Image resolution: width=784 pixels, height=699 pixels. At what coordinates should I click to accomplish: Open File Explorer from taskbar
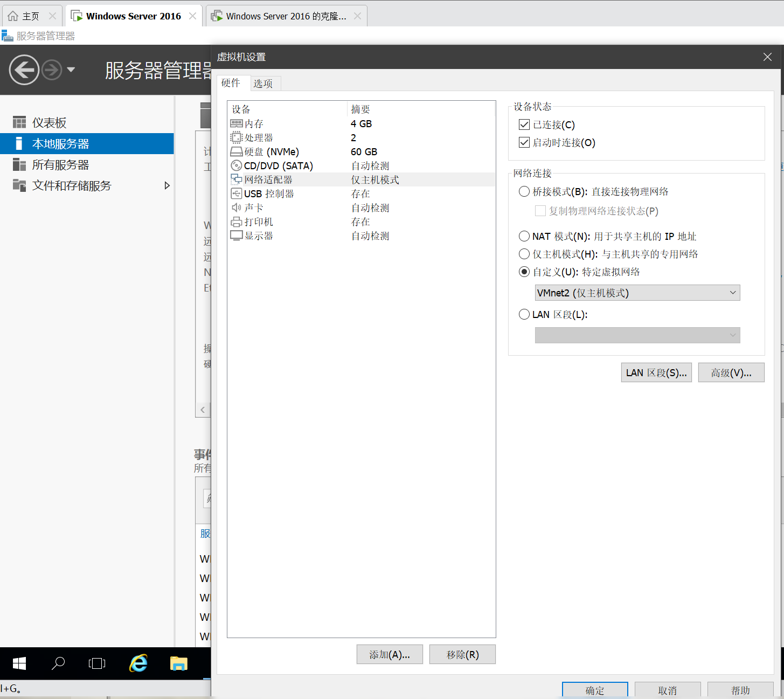click(178, 663)
